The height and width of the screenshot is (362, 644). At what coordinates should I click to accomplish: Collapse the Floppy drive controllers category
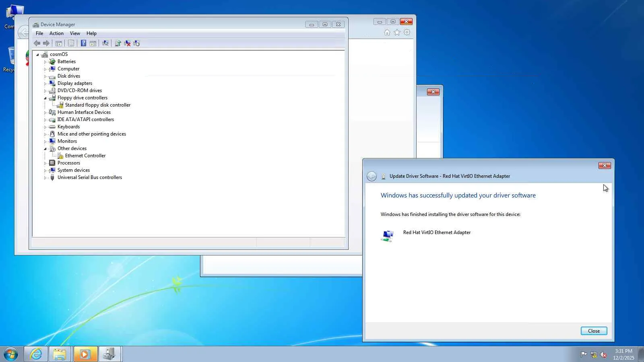pyautogui.click(x=45, y=98)
